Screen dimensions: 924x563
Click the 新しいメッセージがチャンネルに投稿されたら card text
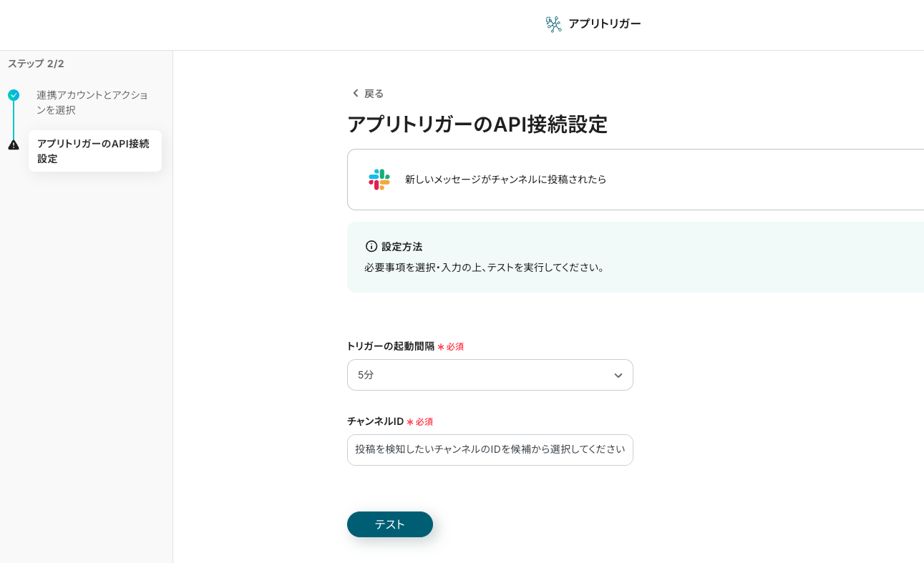[505, 180]
